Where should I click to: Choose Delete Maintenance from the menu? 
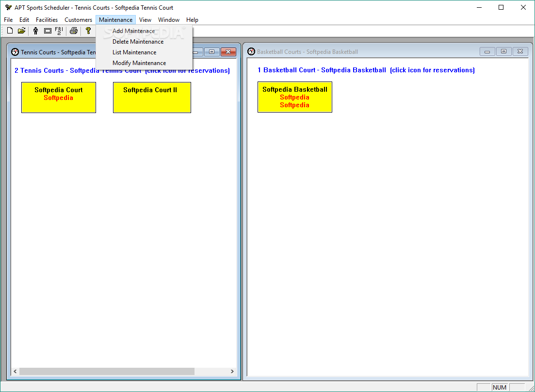(145, 42)
